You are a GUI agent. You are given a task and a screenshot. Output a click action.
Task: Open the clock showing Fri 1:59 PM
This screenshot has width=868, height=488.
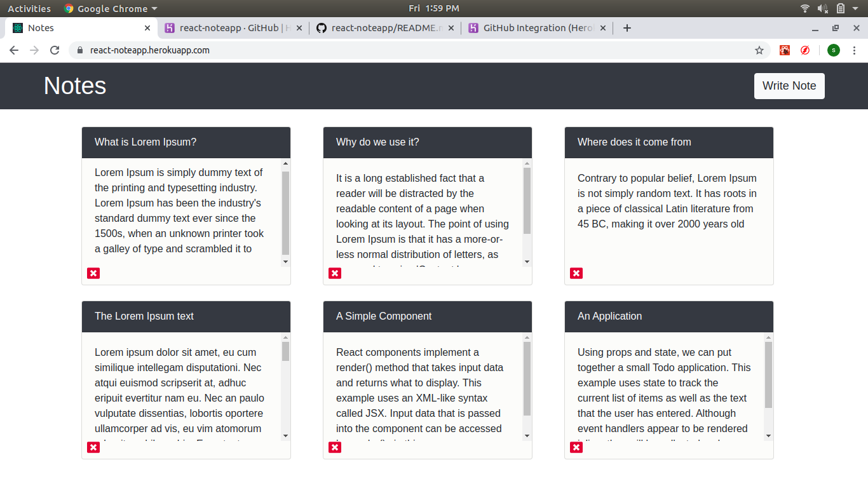pyautogui.click(x=434, y=8)
